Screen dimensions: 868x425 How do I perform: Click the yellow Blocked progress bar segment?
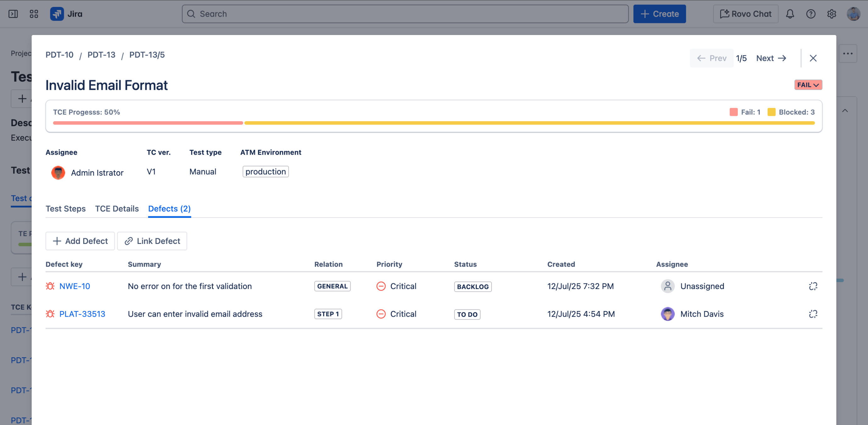point(529,123)
